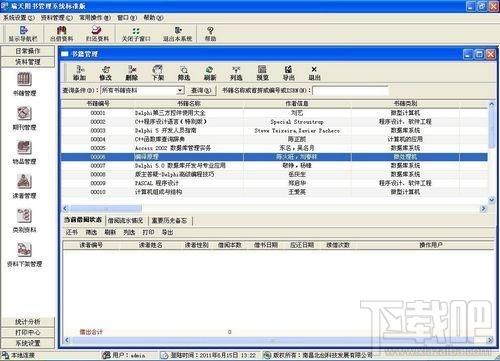Switch to the 借阅流水情况 tab
This screenshot has height=361, width=500.
pos(125,221)
